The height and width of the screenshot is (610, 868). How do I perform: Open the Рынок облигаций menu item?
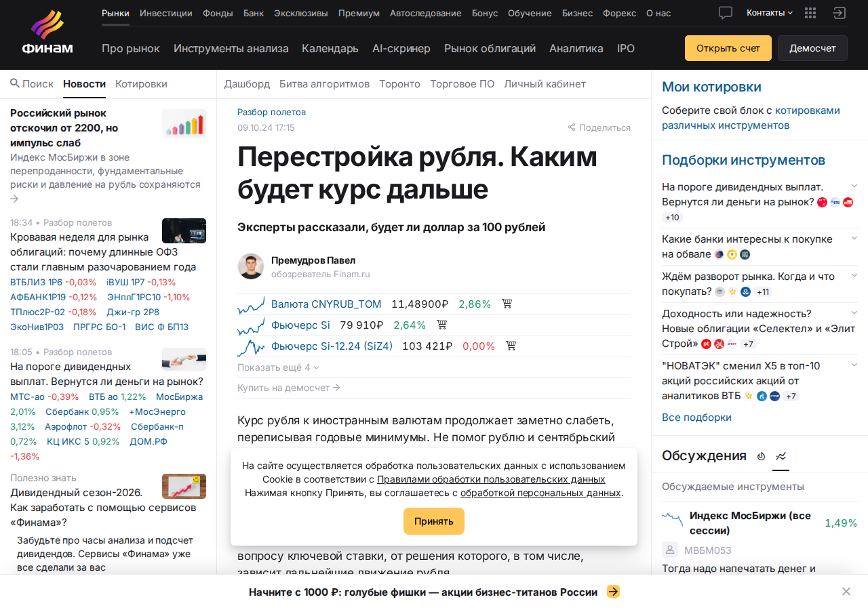tap(490, 49)
